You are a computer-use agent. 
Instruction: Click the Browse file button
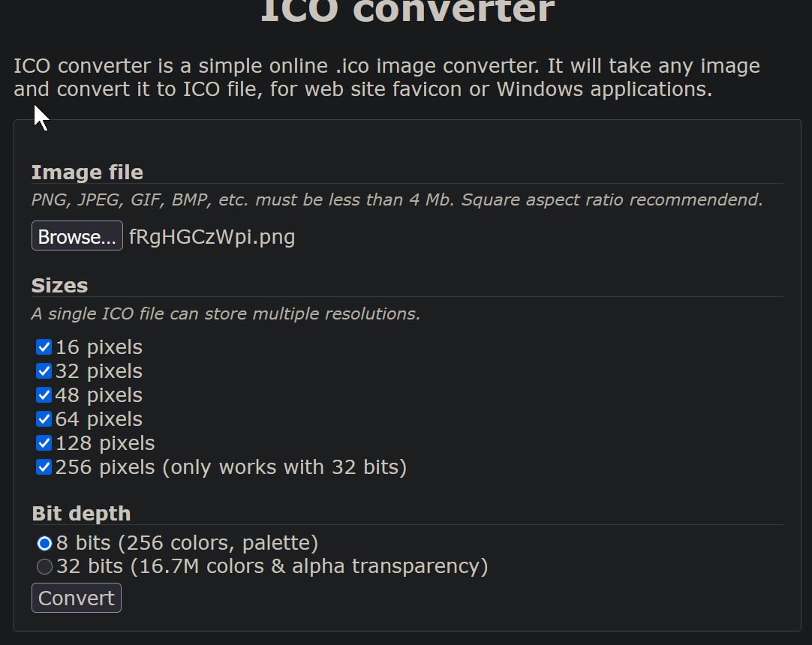pyautogui.click(x=77, y=236)
